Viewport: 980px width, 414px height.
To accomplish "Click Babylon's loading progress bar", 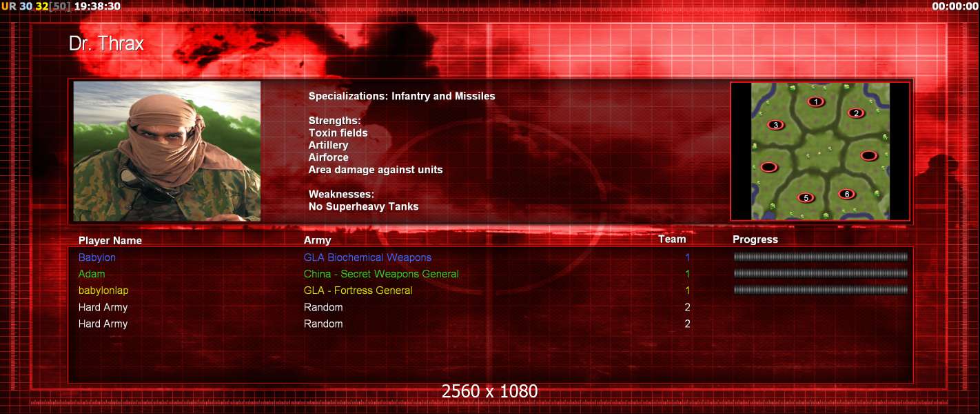I will [x=820, y=257].
